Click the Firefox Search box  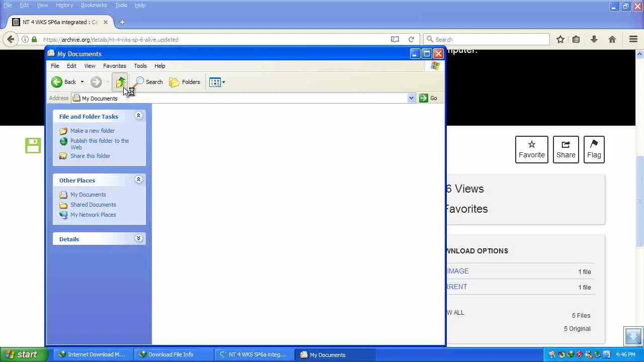(x=487, y=39)
